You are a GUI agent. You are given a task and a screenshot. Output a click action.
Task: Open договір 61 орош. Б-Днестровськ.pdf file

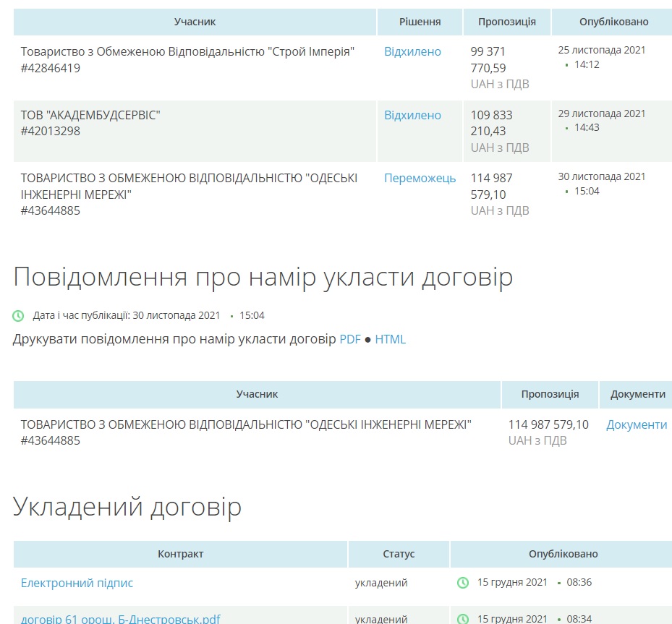click(120, 619)
